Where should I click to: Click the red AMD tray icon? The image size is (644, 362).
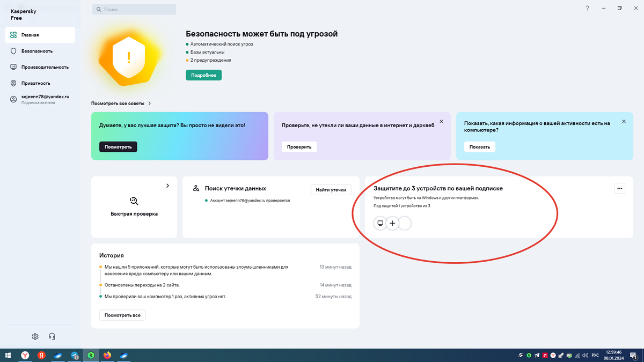[x=545, y=356]
